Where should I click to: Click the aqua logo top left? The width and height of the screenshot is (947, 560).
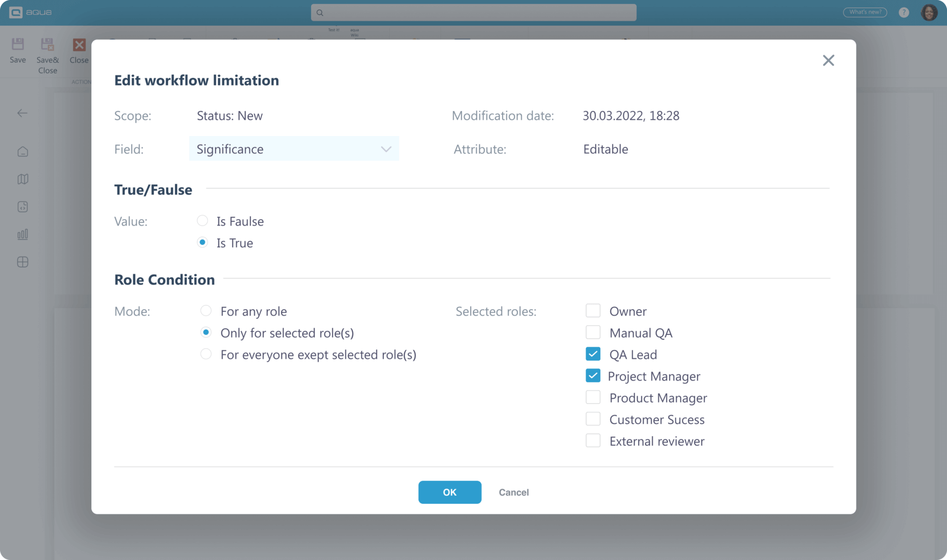[30, 12]
